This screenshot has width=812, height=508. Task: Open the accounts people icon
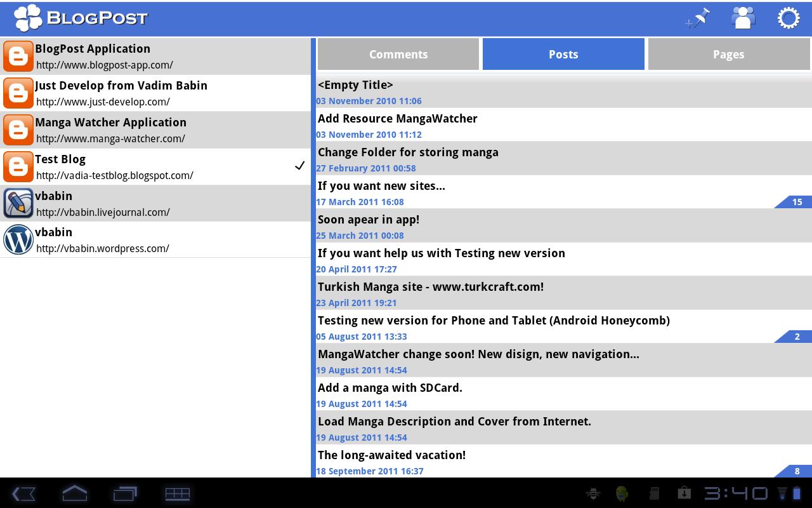pos(743,18)
